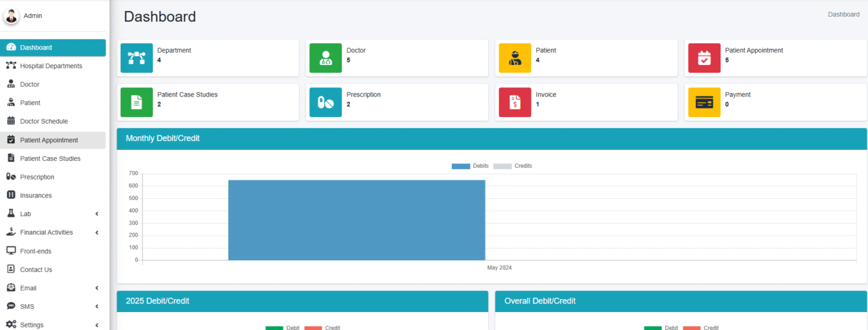Screen dimensions: 868x330
Task: Open Doctor Schedule in the sidebar
Action: coord(43,121)
